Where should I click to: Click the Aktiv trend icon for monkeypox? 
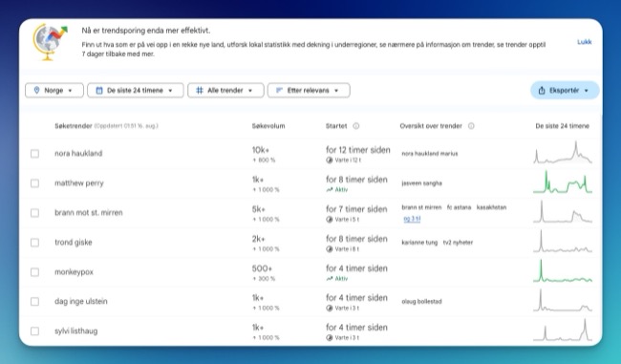click(x=329, y=279)
